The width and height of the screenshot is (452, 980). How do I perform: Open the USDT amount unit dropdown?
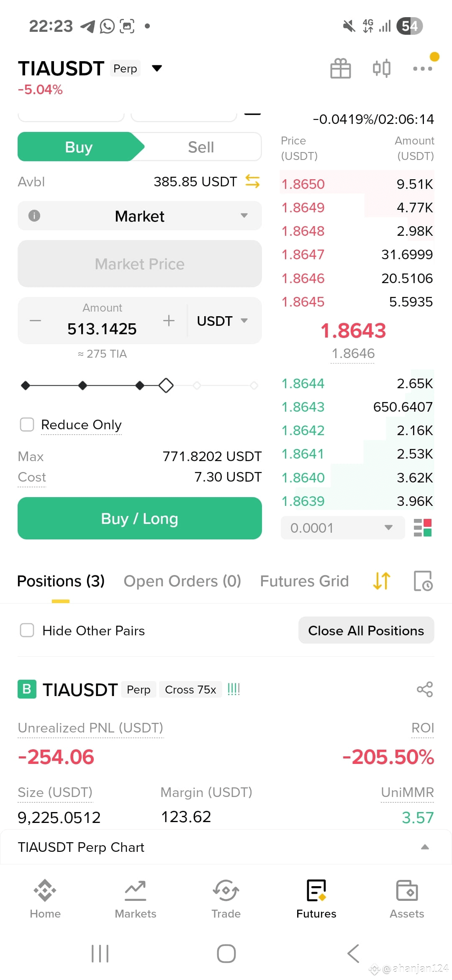(223, 321)
